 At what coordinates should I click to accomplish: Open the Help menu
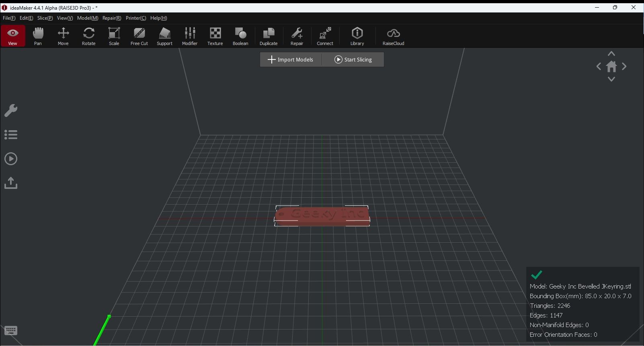pos(158,18)
